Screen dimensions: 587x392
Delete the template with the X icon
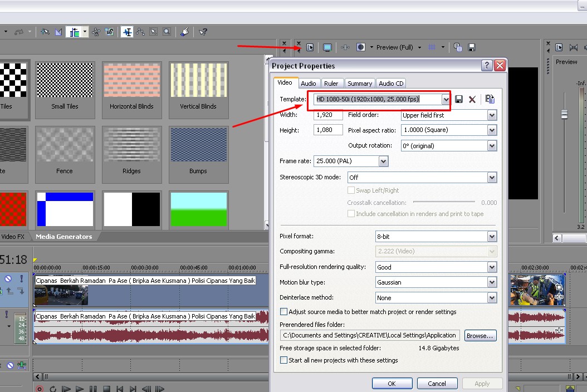coord(472,99)
